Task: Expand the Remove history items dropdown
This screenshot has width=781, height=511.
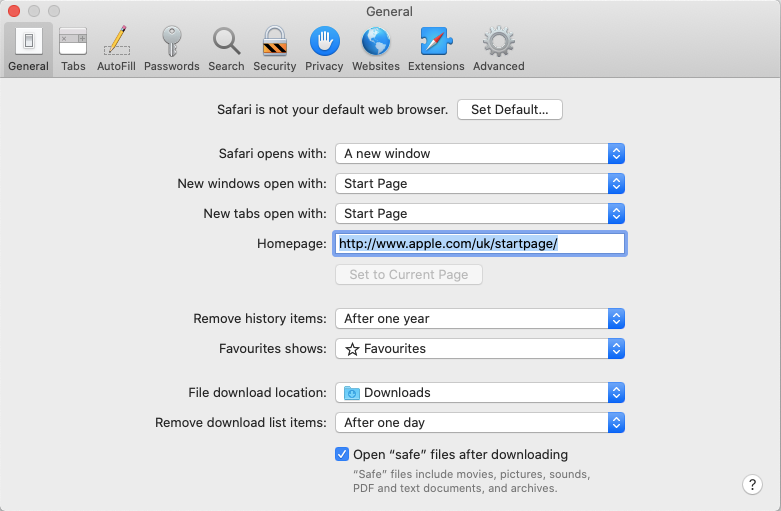Action: pyautogui.click(x=480, y=319)
